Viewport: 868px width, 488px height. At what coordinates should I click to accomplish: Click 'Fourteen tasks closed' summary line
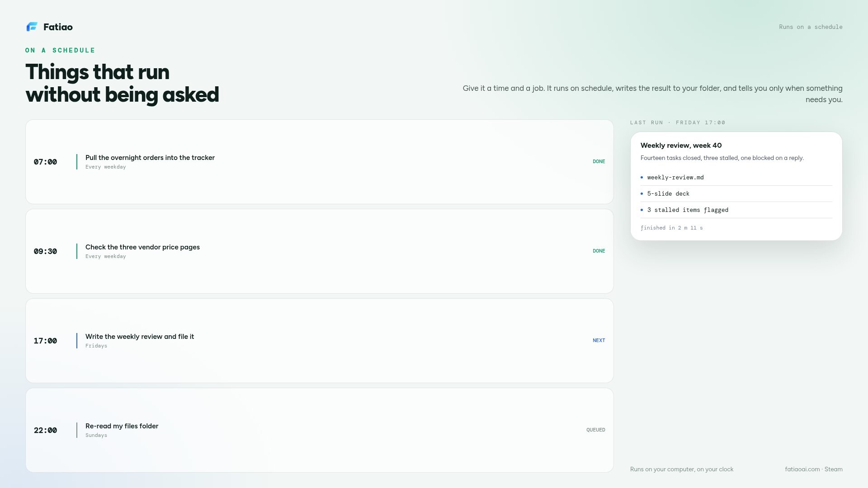pos(722,158)
